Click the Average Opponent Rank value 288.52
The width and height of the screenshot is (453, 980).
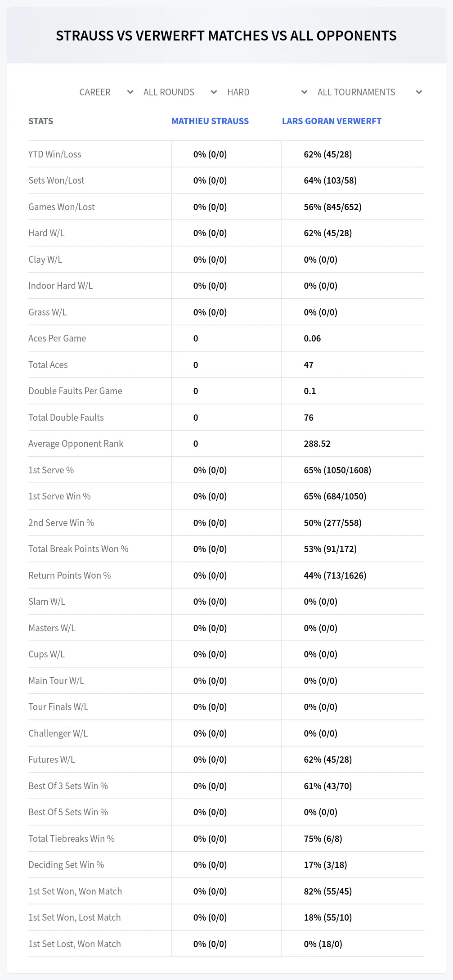[317, 444]
